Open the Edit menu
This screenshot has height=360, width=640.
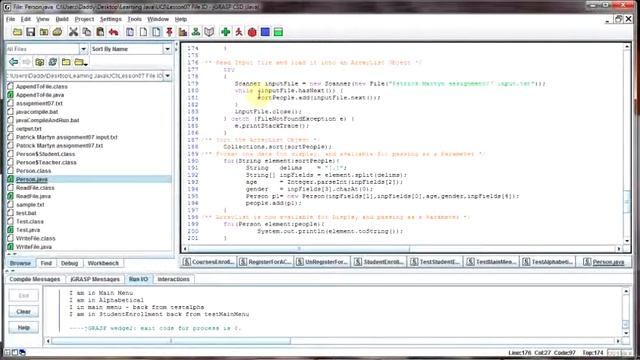coord(26,19)
